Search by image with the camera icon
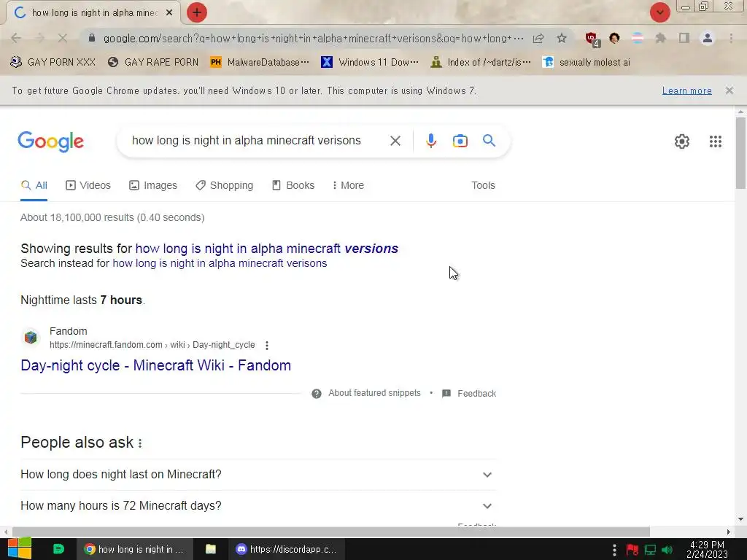Viewport: 747px width, 560px height. [460, 141]
